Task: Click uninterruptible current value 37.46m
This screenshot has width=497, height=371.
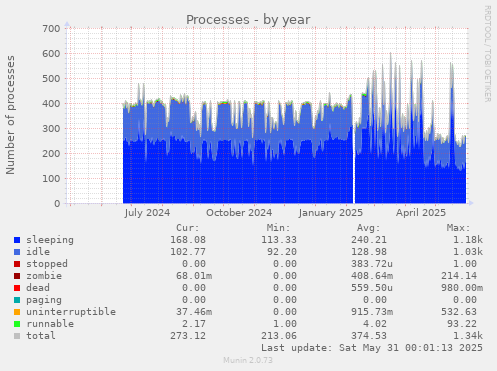Action: tap(194, 312)
